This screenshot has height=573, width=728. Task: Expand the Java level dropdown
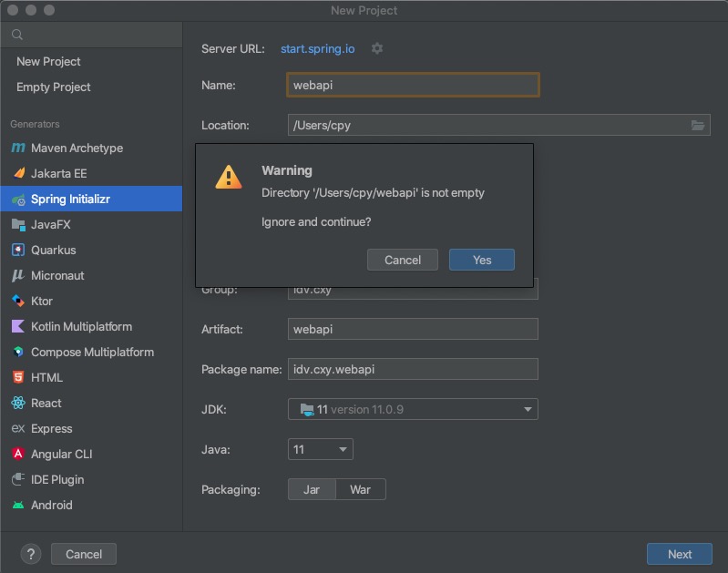tap(321, 449)
